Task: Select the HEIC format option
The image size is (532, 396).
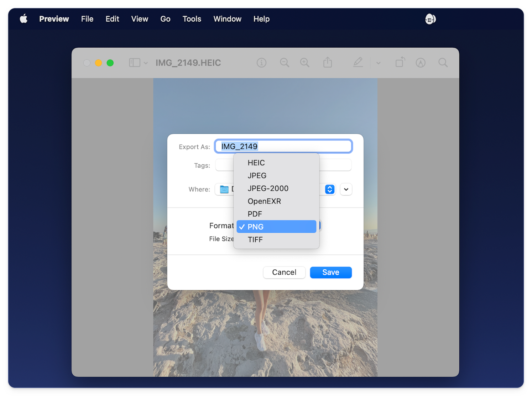Action: click(256, 163)
